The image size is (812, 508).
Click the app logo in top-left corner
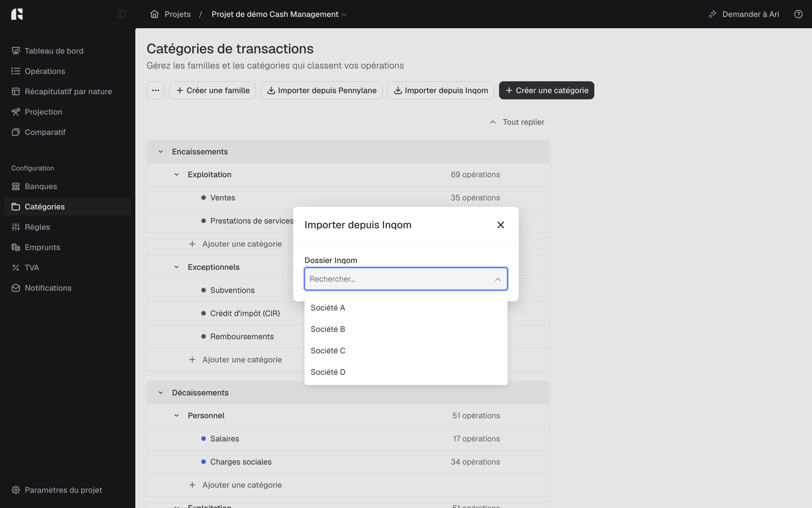click(17, 14)
